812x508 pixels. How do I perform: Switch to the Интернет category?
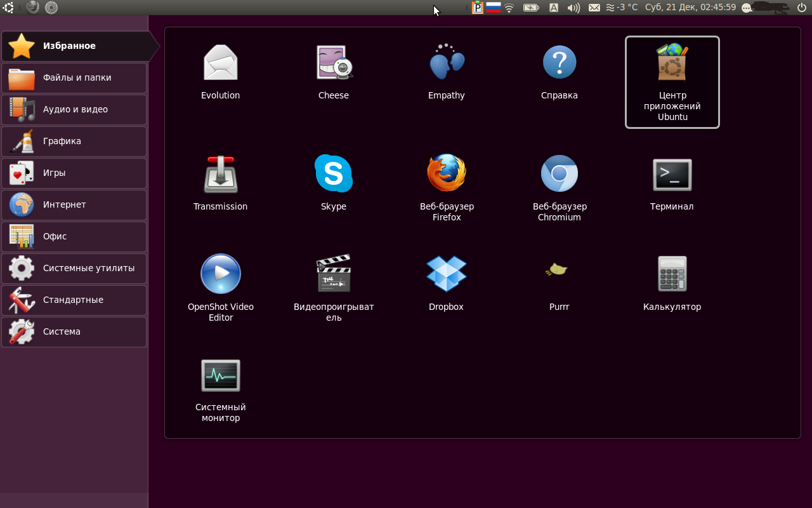tap(74, 204)
